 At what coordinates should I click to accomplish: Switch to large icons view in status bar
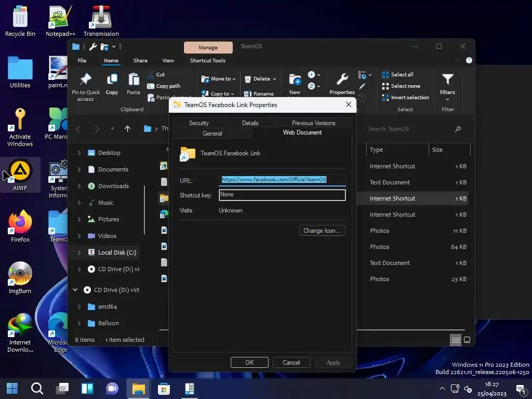pyautogui.click(x=467, y=340)
